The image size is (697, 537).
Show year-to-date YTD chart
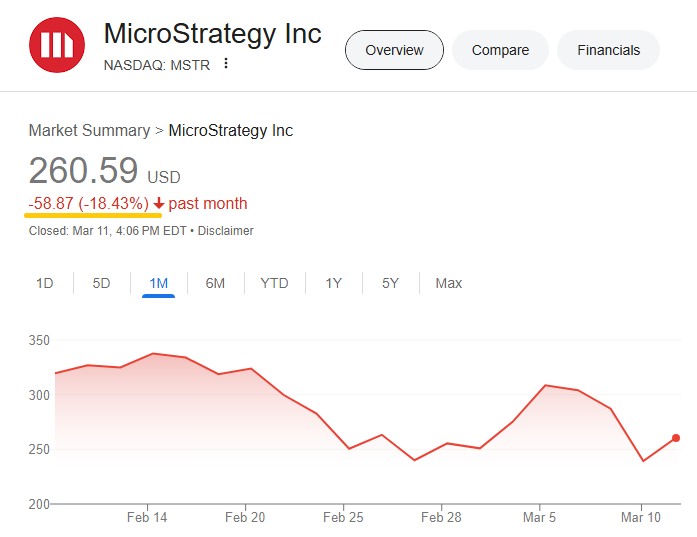[x=274, y=283]
